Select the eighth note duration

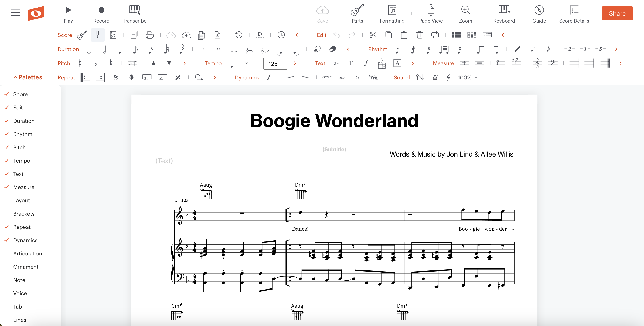click(135, 49)
